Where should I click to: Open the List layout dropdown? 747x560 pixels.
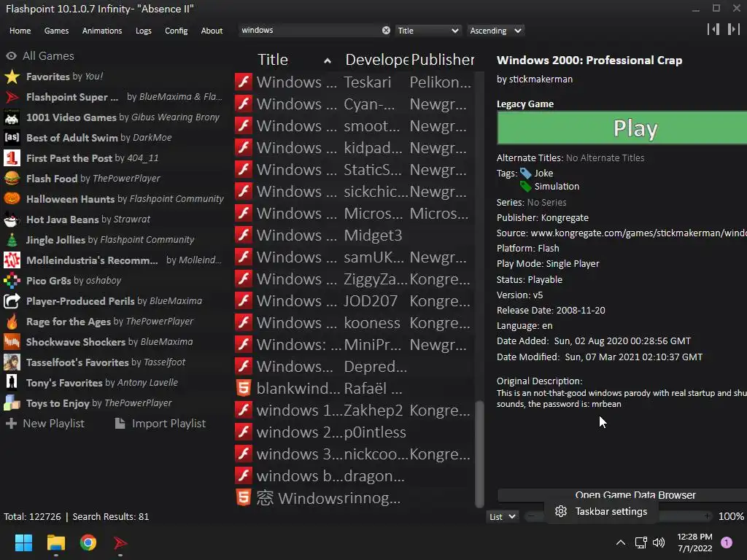click(502, 517)
